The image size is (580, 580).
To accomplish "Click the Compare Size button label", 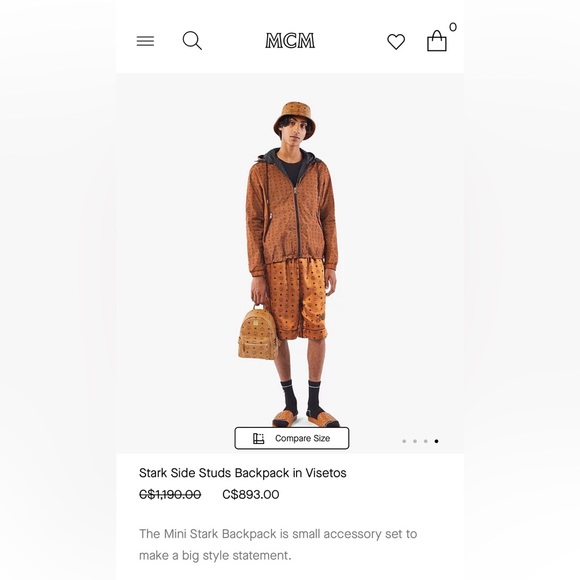I will pos(303,438).
